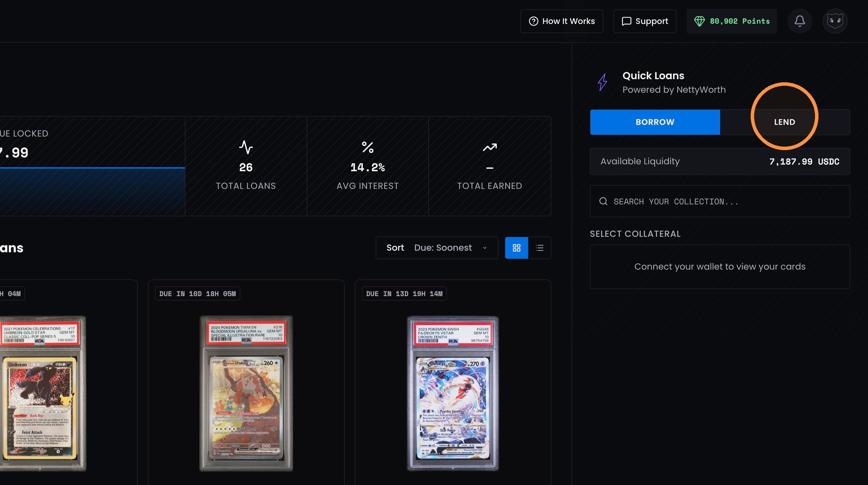868x485 pixels.
Task: Click the Support chat bubble icon
Action: click(x=626, y=21)
